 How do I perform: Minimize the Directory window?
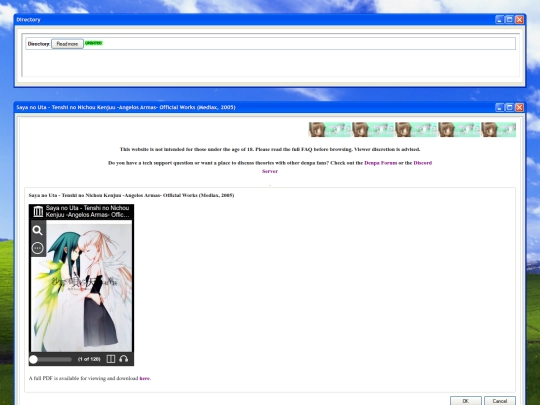point(499,20)
